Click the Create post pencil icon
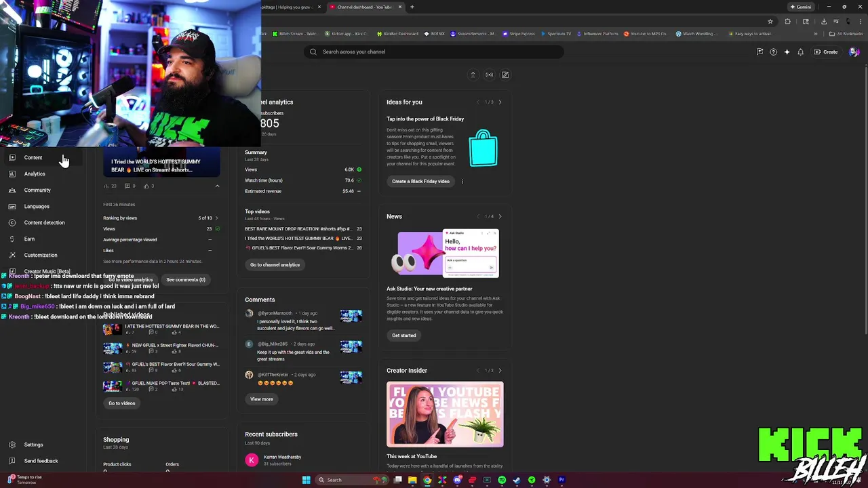The image size is (868, 488). point(505,75)
